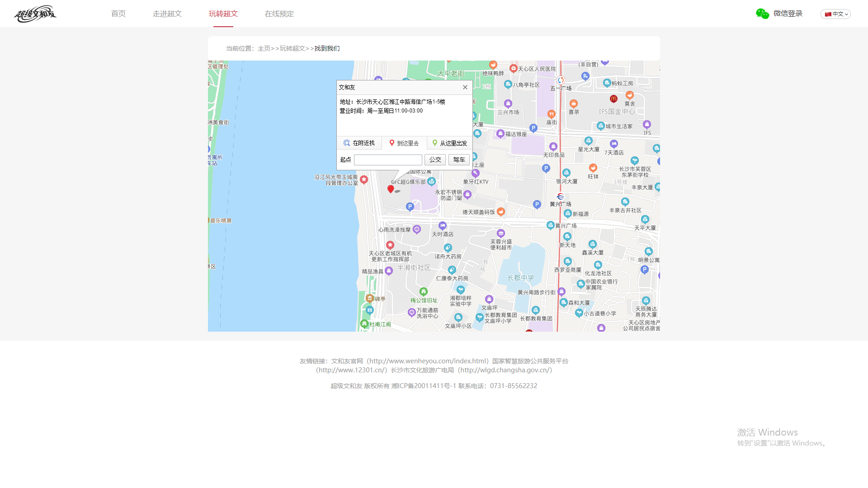Image resolution: width=868 pixels, height=488 pixels.
Task: Expand the 中文 language dropdown
Action: pyautogui.click(x=835, y=14)
